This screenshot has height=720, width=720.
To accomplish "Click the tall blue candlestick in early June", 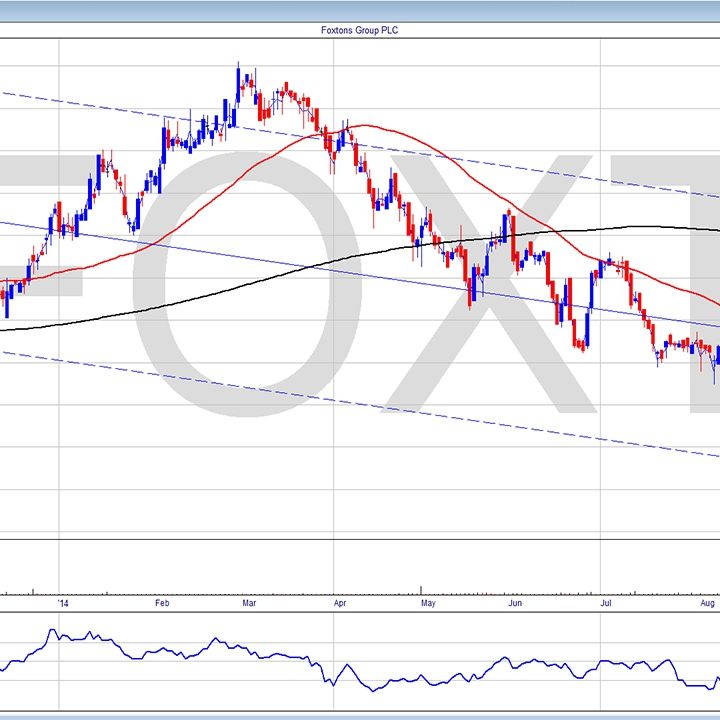I will point(509,228).
